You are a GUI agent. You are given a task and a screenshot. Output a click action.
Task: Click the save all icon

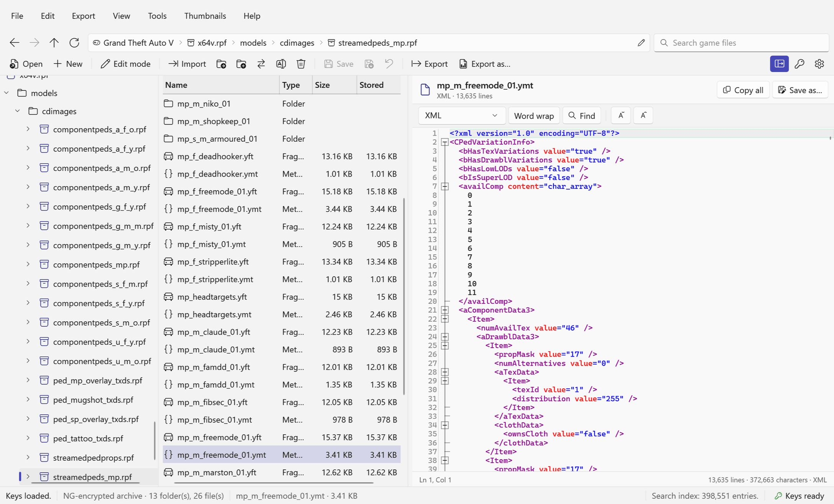pos(369,64)
